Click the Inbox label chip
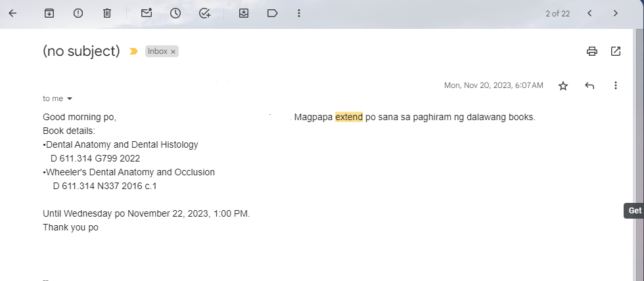 click(158, 51)
